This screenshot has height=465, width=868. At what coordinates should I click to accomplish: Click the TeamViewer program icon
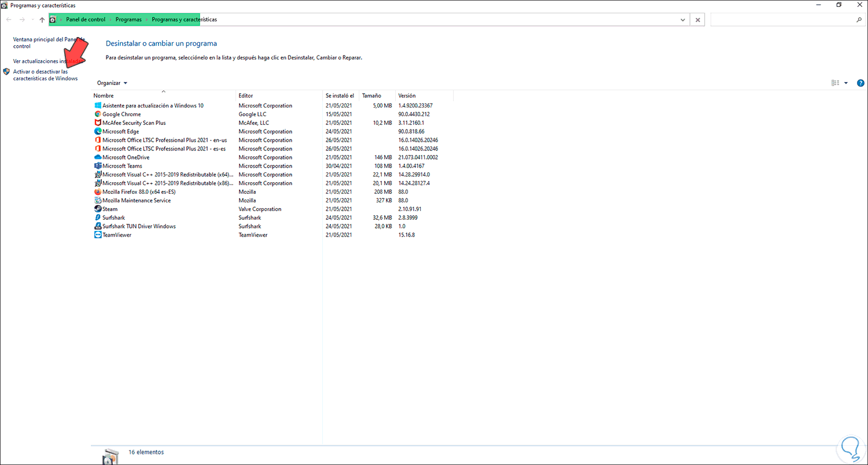pyautogui.click(x=98, y=235)
